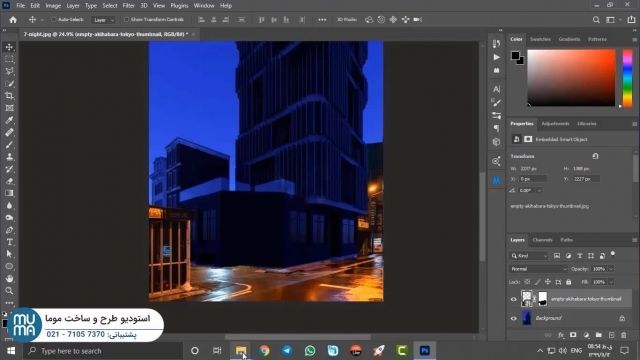This screenshot has height=360, width=640.
Task: Select the Pen tool
Action: coord(9,230)
